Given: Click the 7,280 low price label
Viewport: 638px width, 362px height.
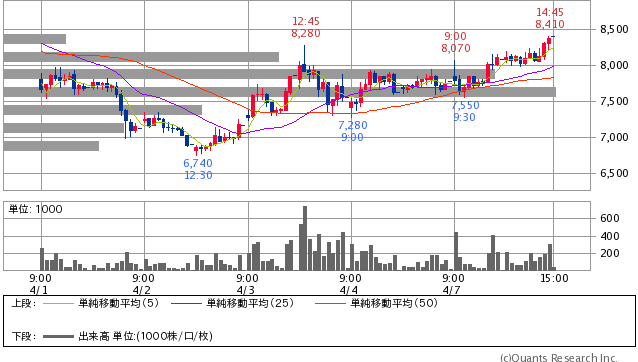Looking at the screenshot, I should [352, 125].
